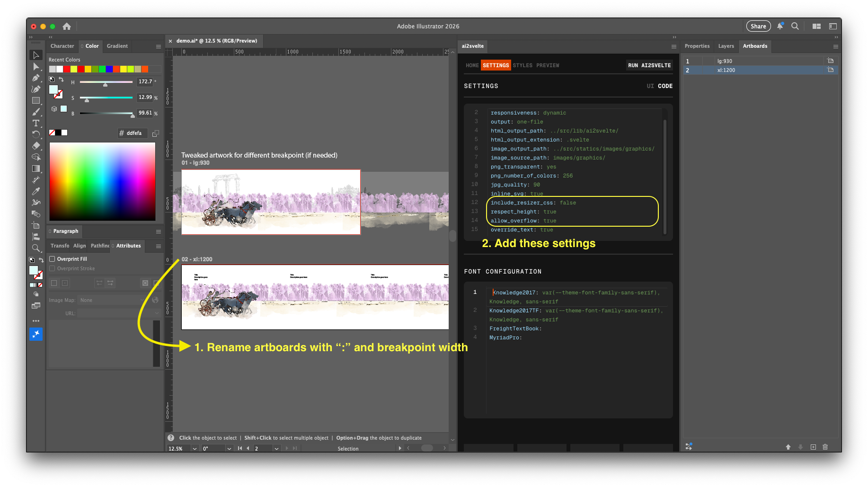This screenshot has height=487, width=868.
Task: Click the red swatch in Recent Colors
Action: coord(67,69)
